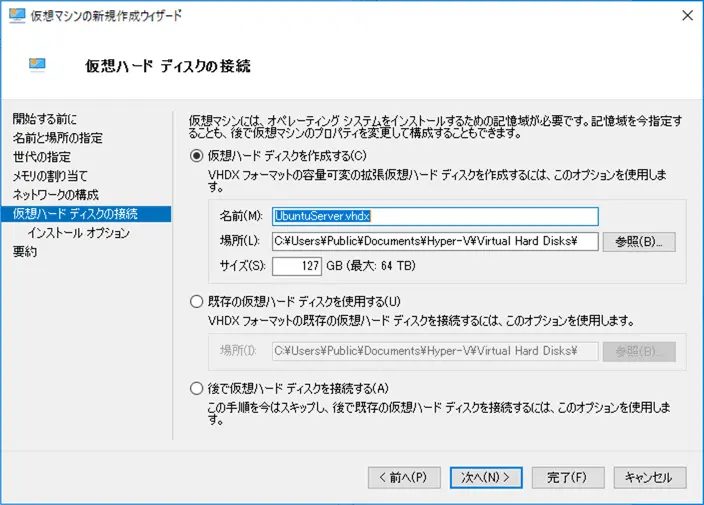Go to ネットワークの構成 step
Viewport: 704px width, 505px height.
[55, 194]
